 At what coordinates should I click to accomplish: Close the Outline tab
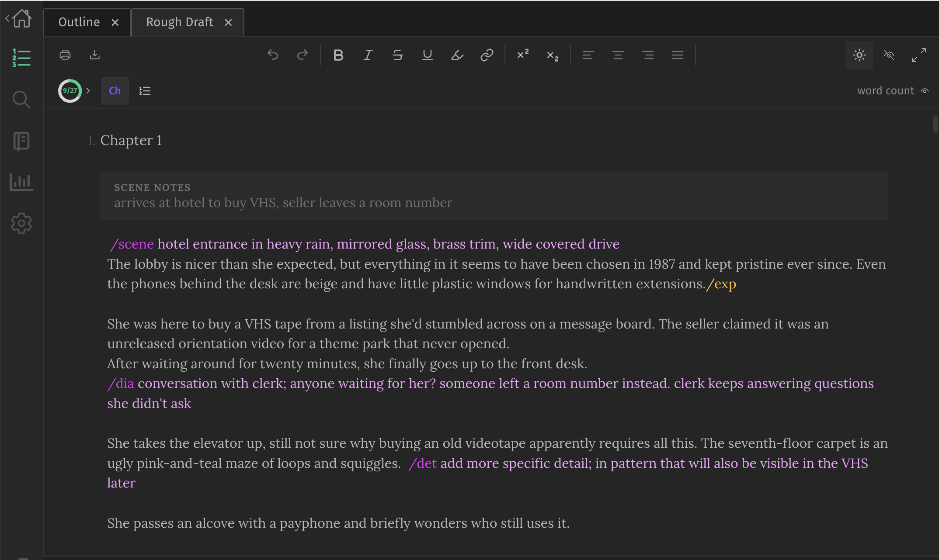tap(115, 22)
